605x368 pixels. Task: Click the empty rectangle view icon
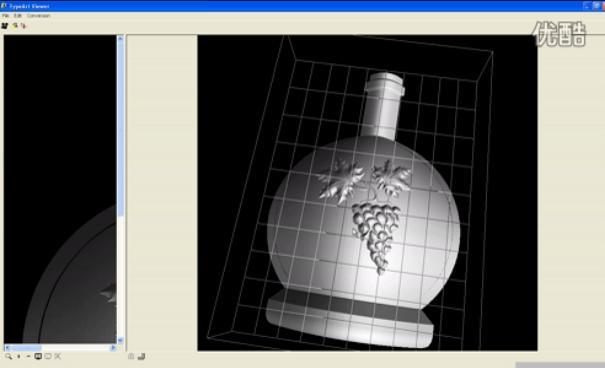point(48,356)
